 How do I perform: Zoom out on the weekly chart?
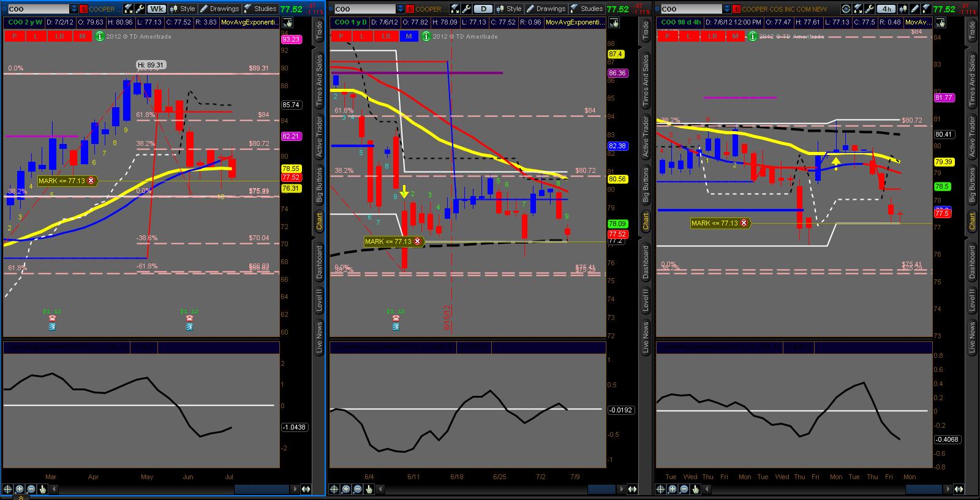coord(31,489)
